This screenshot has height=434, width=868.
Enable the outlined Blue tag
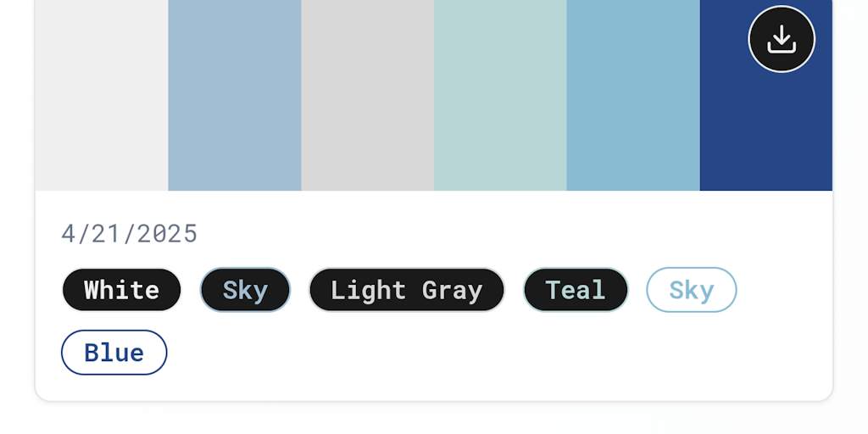pyautogui.click(x=114, y=353)
